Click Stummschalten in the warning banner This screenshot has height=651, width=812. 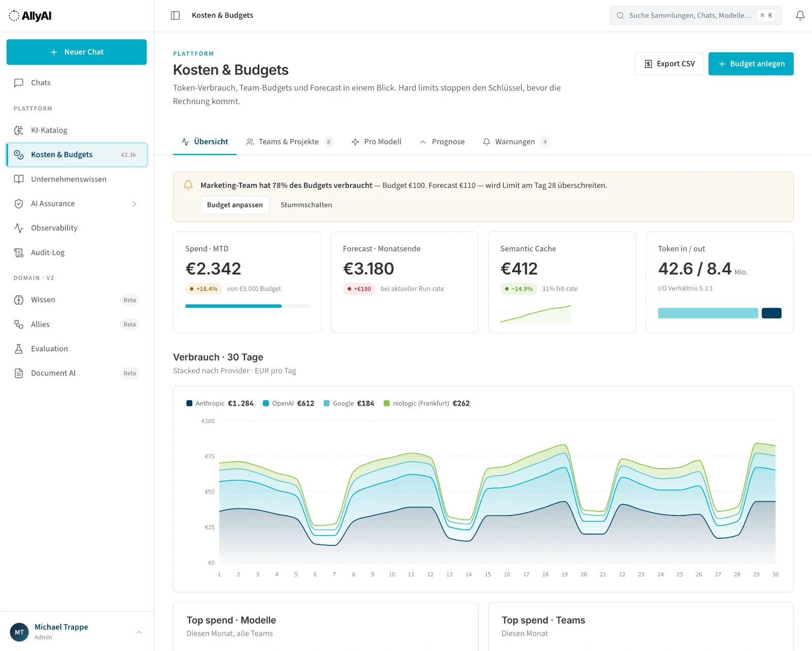[x=306, y=205]
